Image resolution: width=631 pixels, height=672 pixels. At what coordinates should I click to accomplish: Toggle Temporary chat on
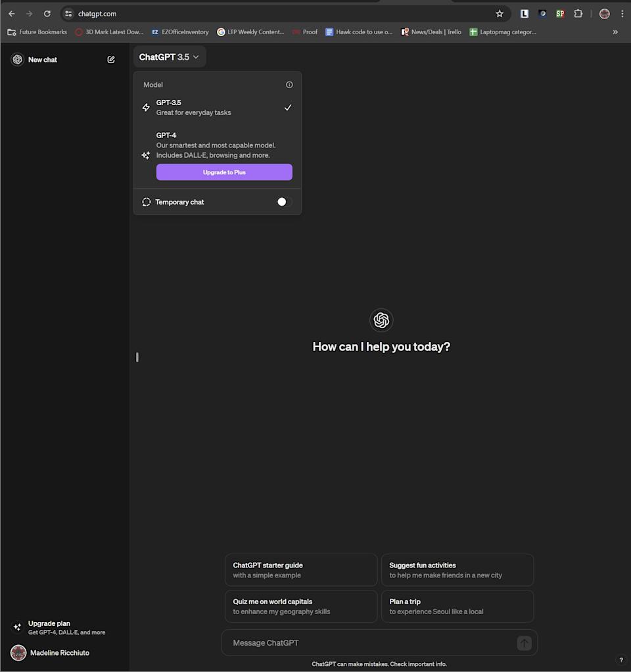tap(283, 202)
